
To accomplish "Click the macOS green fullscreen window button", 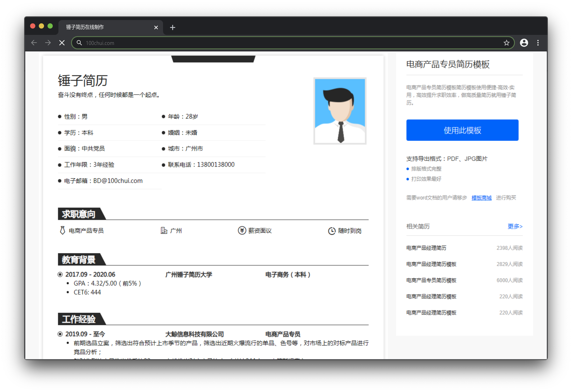I will 50,26.
